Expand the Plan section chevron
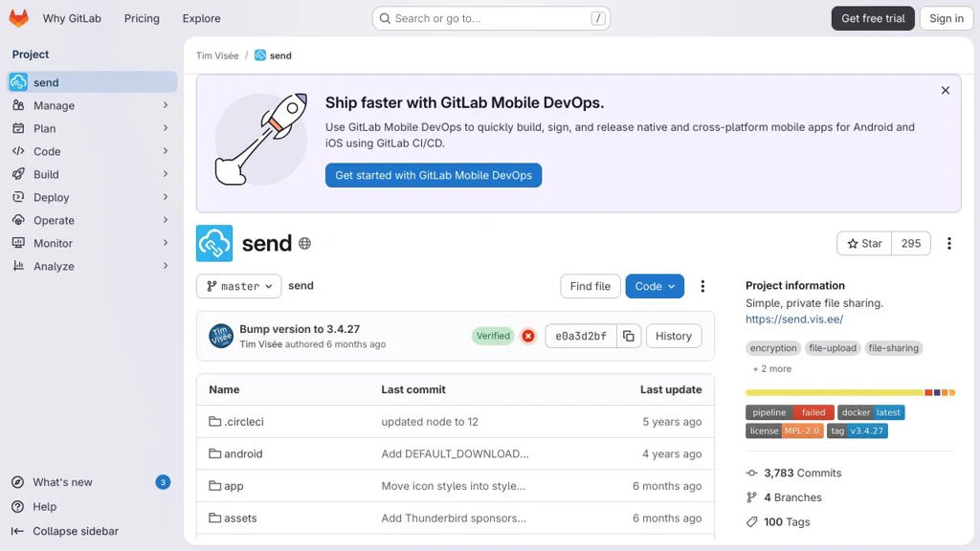The image size is (980, 551). tap(165, 128)
